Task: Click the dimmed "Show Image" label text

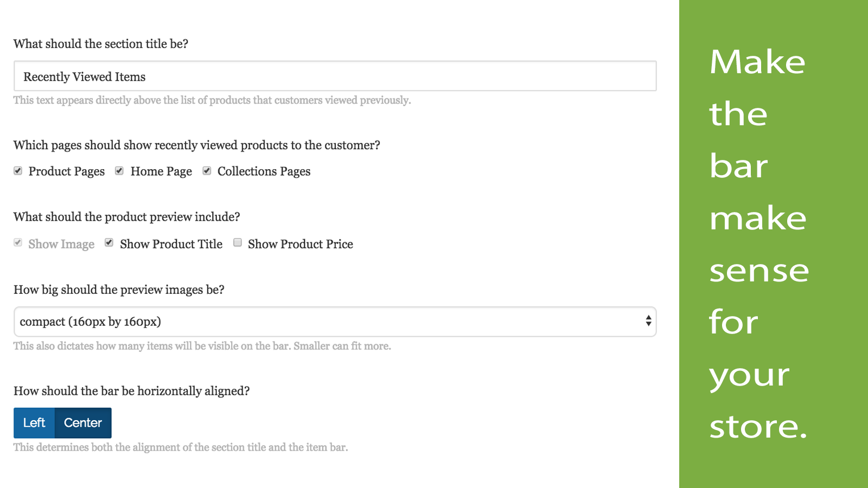Action: click(61, 244)
